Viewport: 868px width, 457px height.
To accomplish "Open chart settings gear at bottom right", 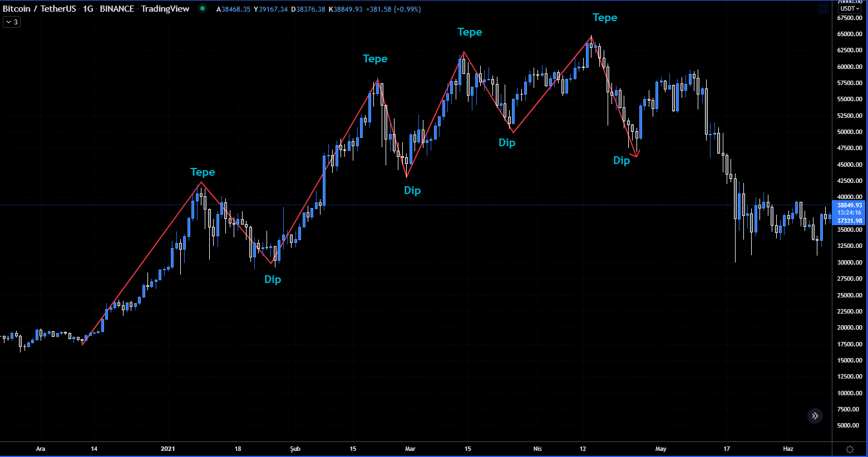I will (x=850, y=449).
